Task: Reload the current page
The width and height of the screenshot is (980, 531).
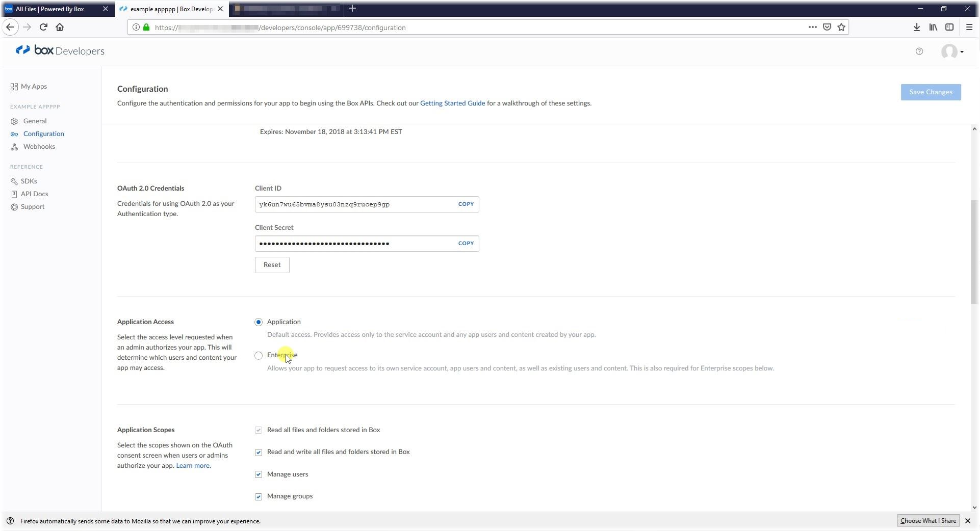Action: pyautogui.click(x=43, y=28)
